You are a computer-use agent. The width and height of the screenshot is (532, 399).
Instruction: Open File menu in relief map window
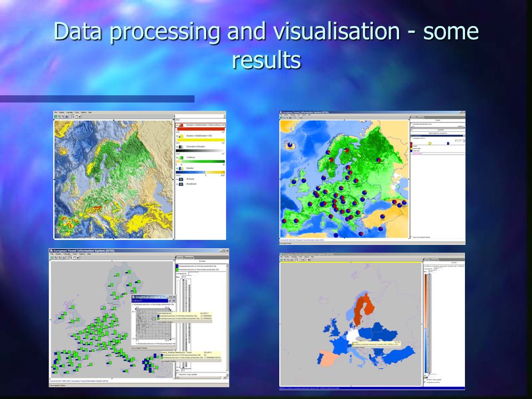(x=55, y=112)
